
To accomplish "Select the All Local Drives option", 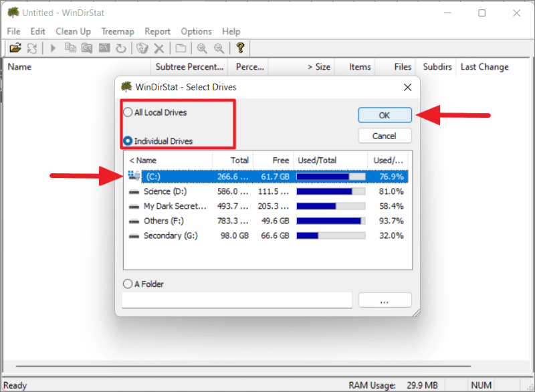I will coord(128,113).
